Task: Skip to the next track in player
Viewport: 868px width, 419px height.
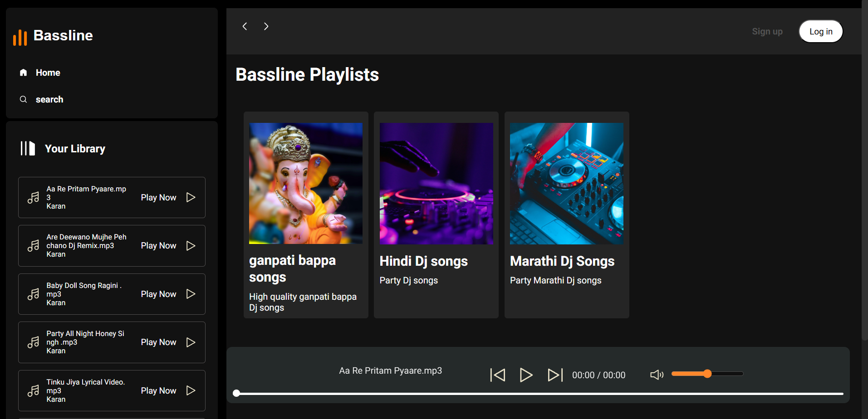Action: [x=554, y=375]
